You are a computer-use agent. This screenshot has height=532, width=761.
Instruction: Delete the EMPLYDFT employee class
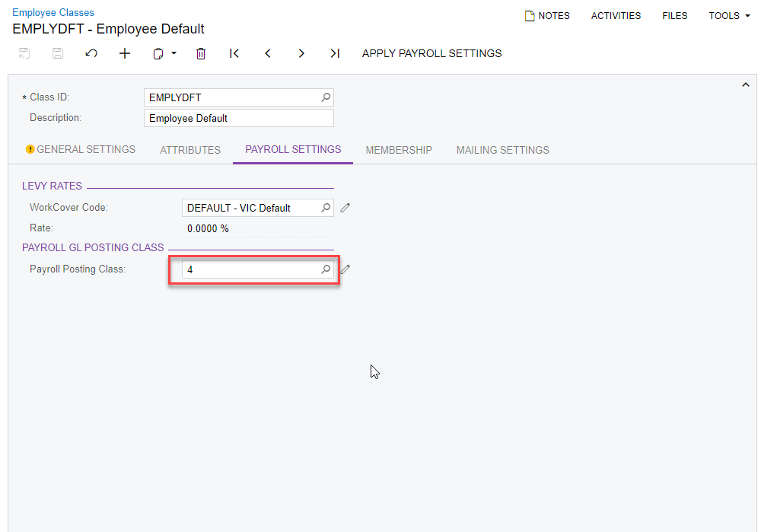(x=201, y=53)
